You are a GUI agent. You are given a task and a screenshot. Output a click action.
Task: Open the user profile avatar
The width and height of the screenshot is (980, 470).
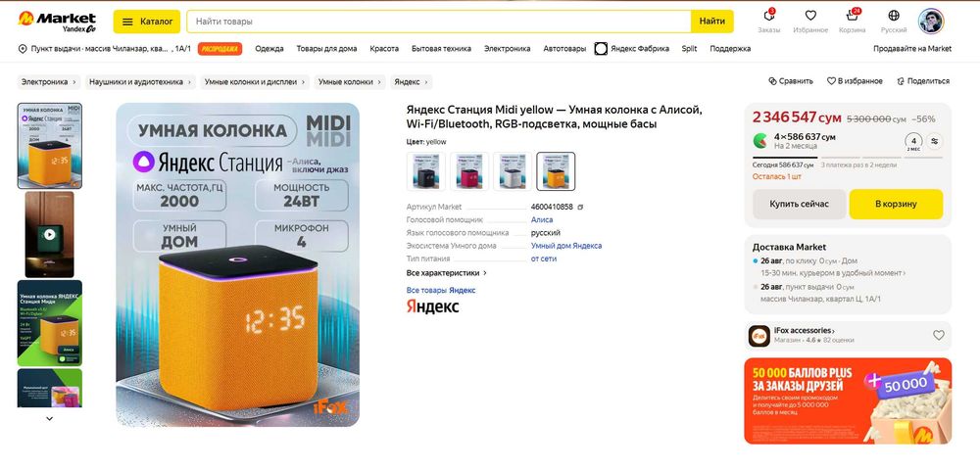tap(931, 22)
